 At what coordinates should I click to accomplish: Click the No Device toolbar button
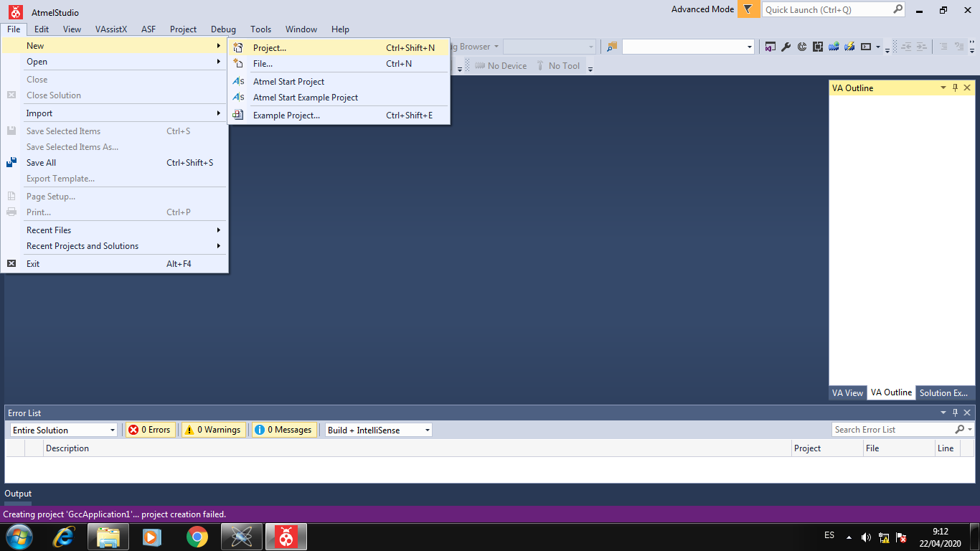[501, 66]
